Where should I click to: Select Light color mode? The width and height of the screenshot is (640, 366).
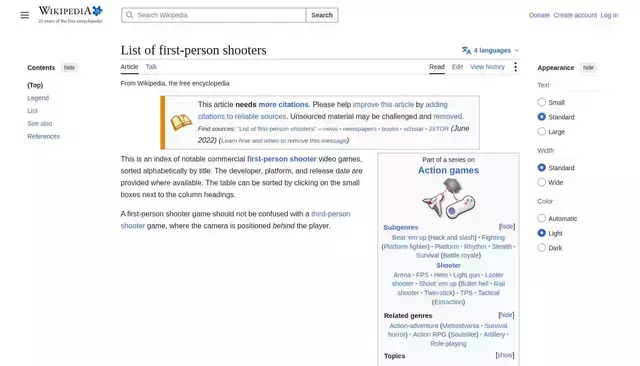pos(542,233)
